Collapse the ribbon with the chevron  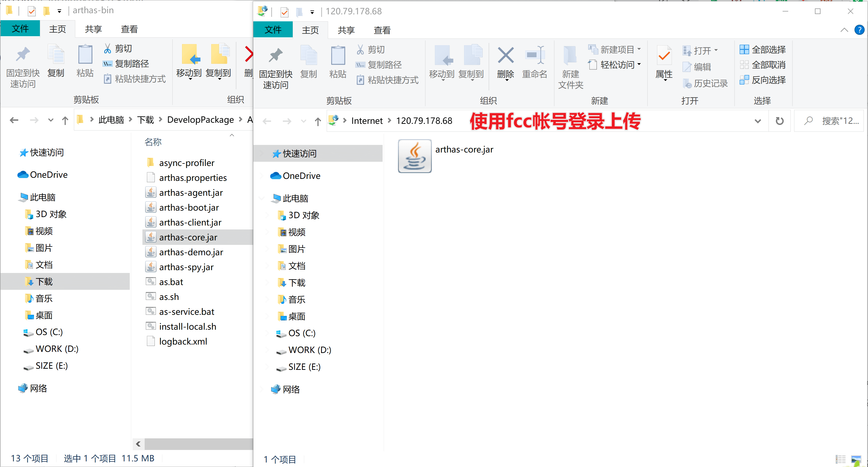tap(844, 30)
